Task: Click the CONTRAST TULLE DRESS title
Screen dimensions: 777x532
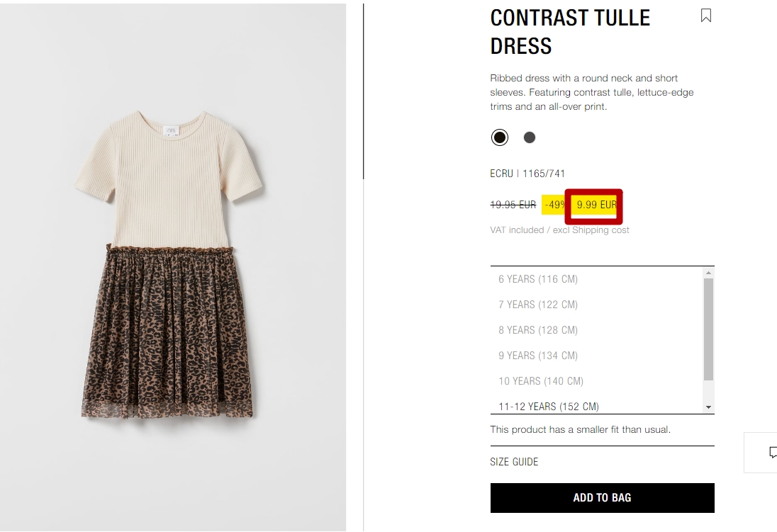Action: point(570,32)
